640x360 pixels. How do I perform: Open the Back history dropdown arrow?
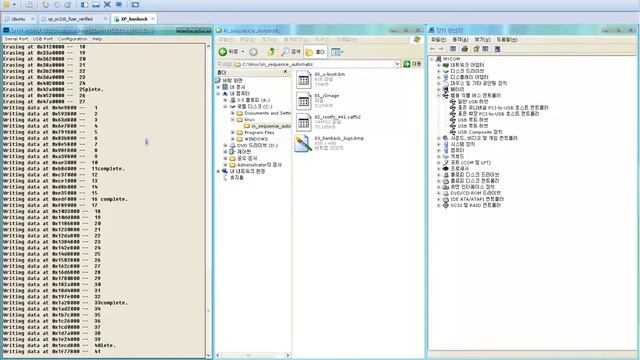click(243, 52)
